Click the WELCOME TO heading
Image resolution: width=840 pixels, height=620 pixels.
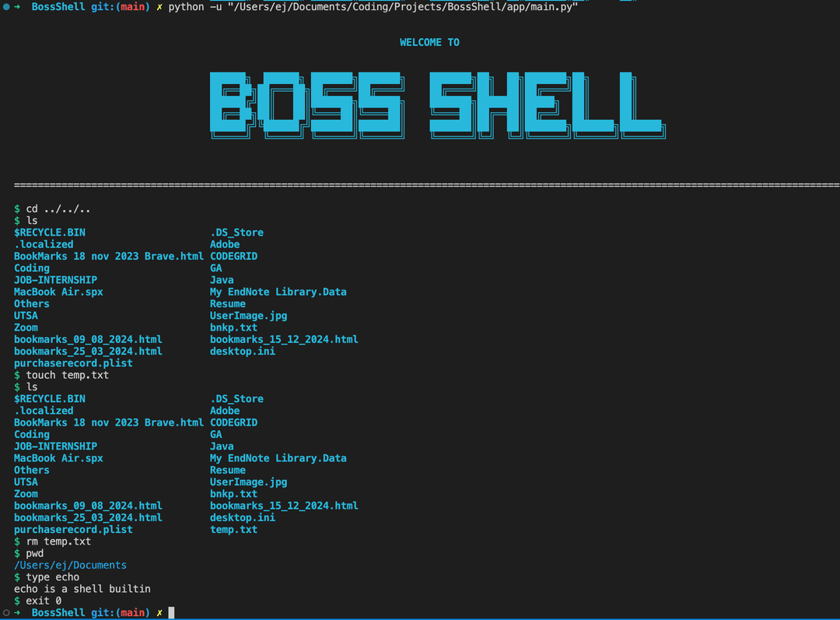[429, 42]
